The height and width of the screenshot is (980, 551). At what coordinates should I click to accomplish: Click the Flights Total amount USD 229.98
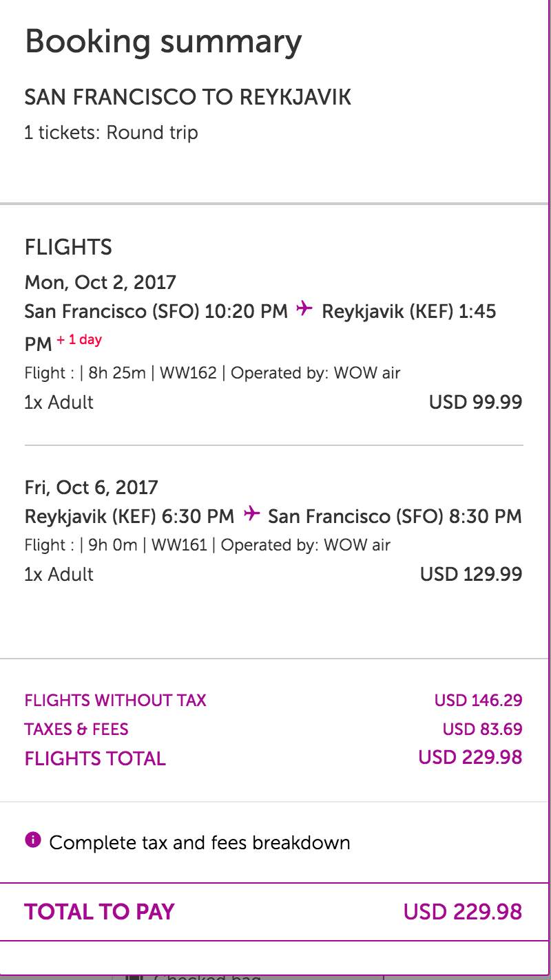pyautogui.click(x=470, y=758)
